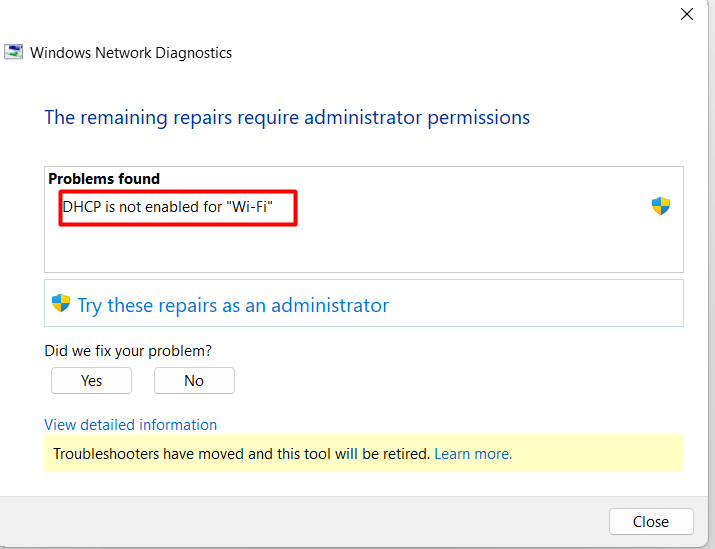715x549 pixels.
Task: Click the Windows Network Diagnostics title icon
Action: [x=14, y=52]
